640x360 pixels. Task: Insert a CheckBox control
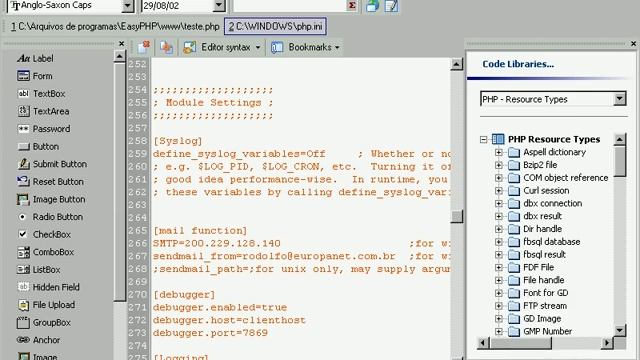pos(44,234)
